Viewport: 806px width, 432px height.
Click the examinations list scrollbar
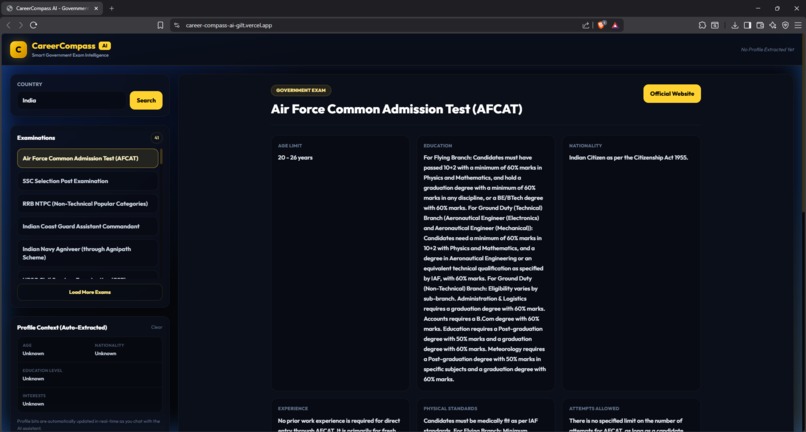161,156
